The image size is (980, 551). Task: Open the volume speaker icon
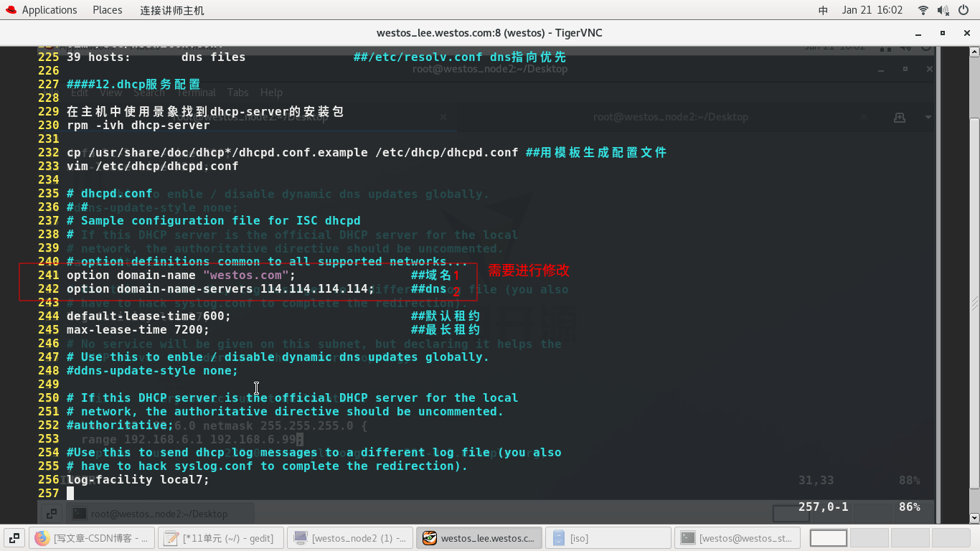coord(943,10)
